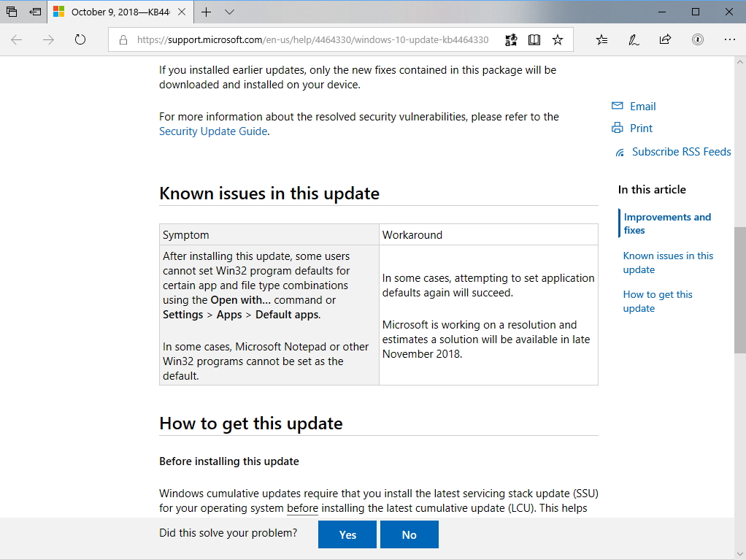Click the Symptom column header
The width and height of the screenshot is (746, 560).
269,235
